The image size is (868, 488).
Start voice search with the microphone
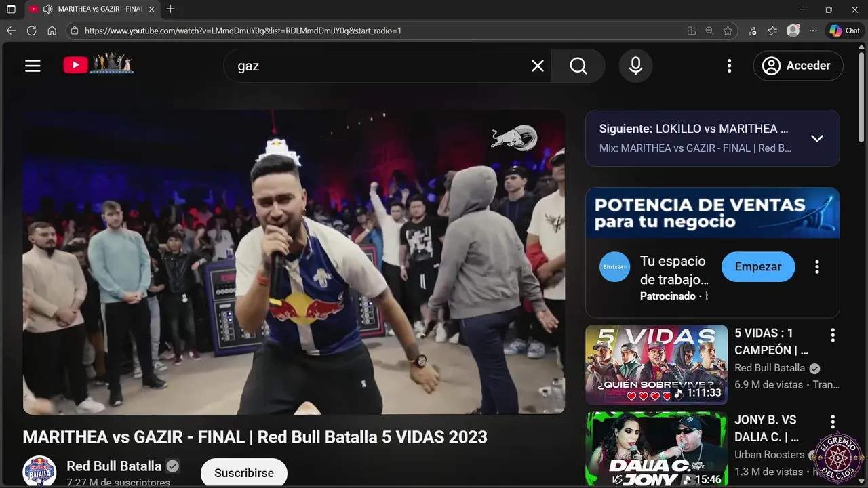click(635, 66)
